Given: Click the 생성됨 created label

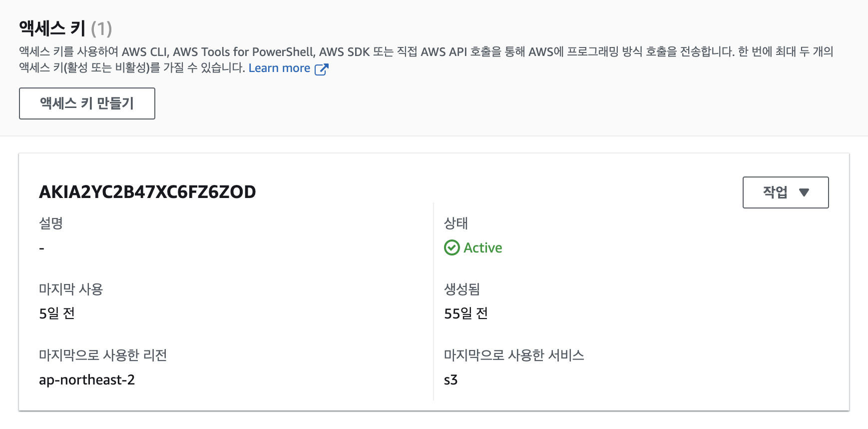Looking at the screenshot, I should pos(461,289).
